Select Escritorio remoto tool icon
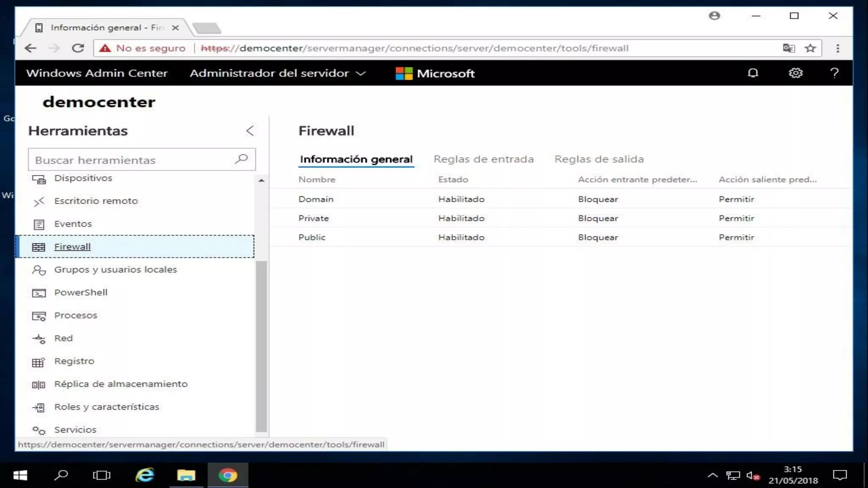 pyautogui.click(x=39, y=202)
